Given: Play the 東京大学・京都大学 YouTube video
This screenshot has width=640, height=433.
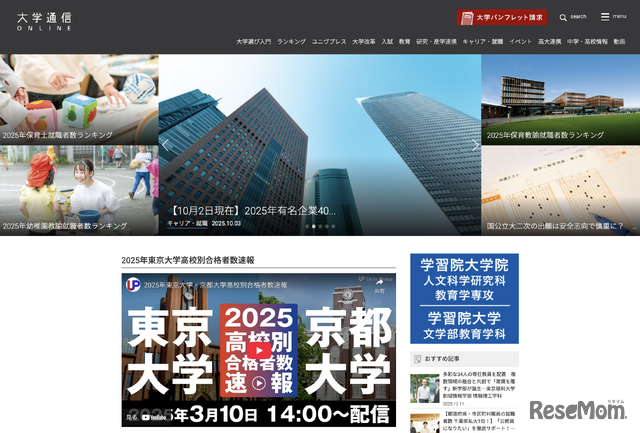Looking at the screenshot, I should 259,350.
